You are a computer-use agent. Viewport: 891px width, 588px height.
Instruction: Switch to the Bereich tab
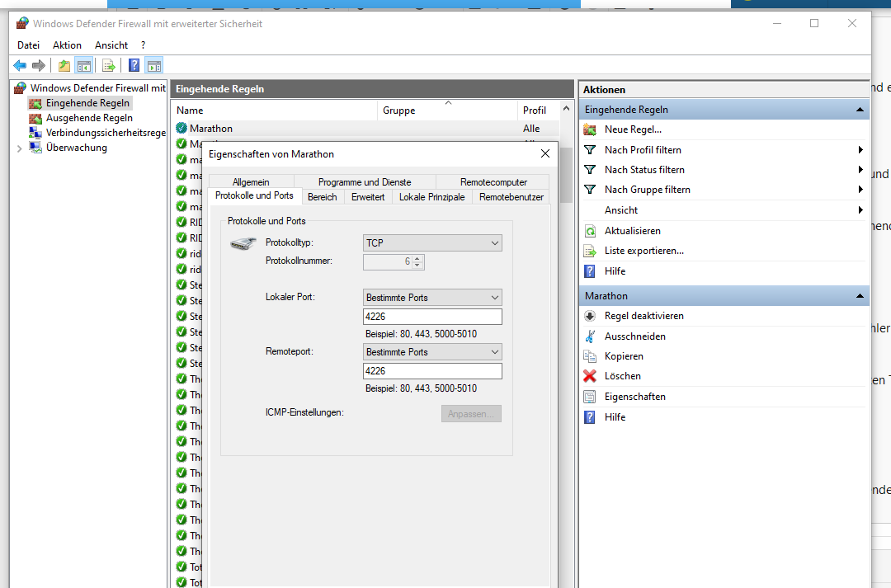pyautogui.click(x=323, y=197)
